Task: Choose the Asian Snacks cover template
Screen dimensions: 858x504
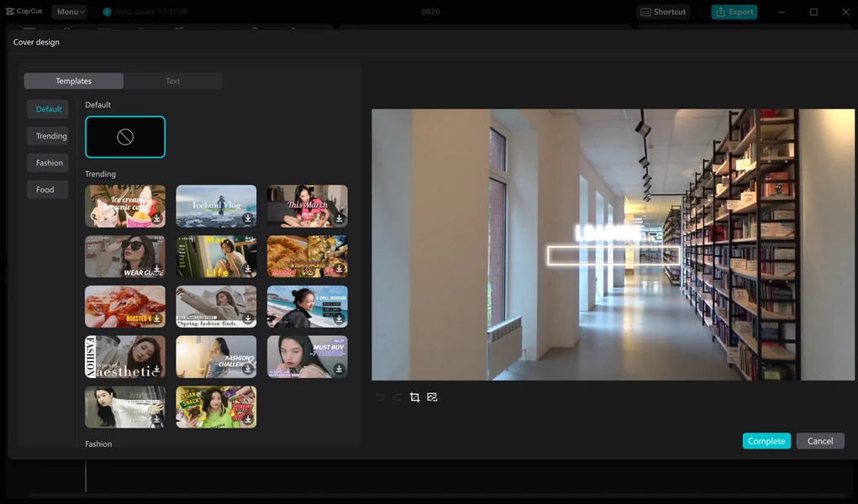Action: click(x=216, y=407)
